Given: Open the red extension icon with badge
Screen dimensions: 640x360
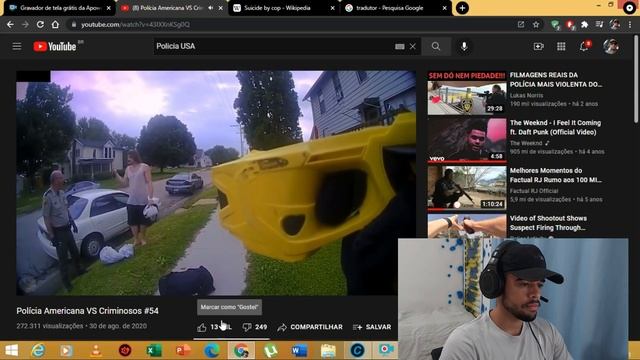Looking at the screenshot, I should coord(570,25).
